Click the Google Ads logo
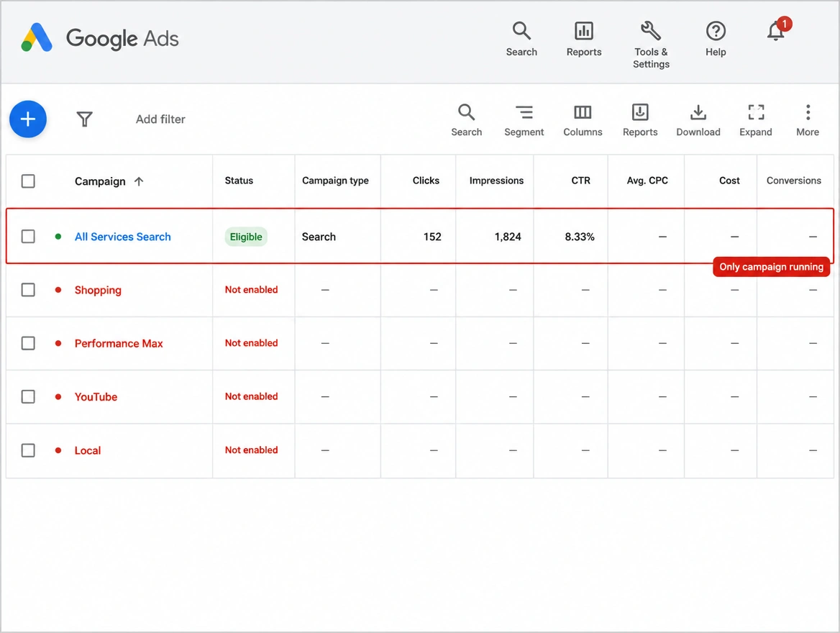 100,38
